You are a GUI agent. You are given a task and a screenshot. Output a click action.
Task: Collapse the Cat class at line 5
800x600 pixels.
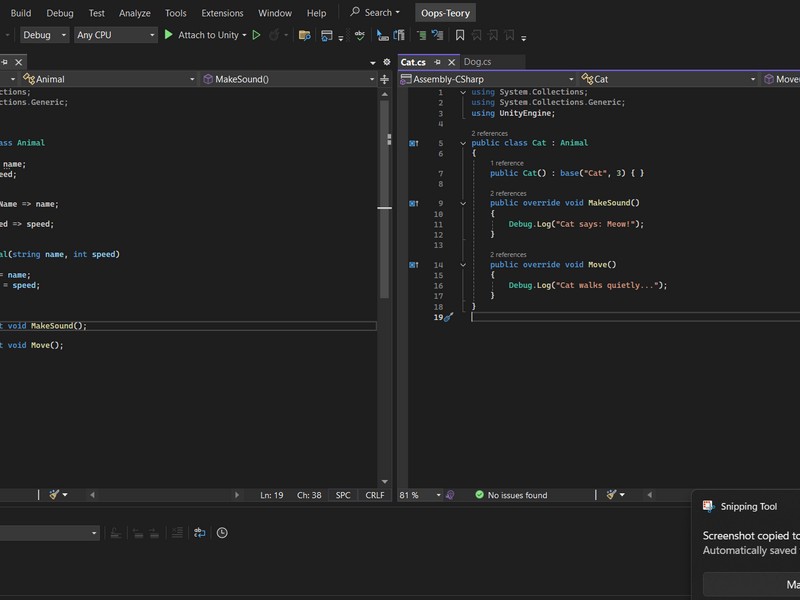(x=462, y=143)
